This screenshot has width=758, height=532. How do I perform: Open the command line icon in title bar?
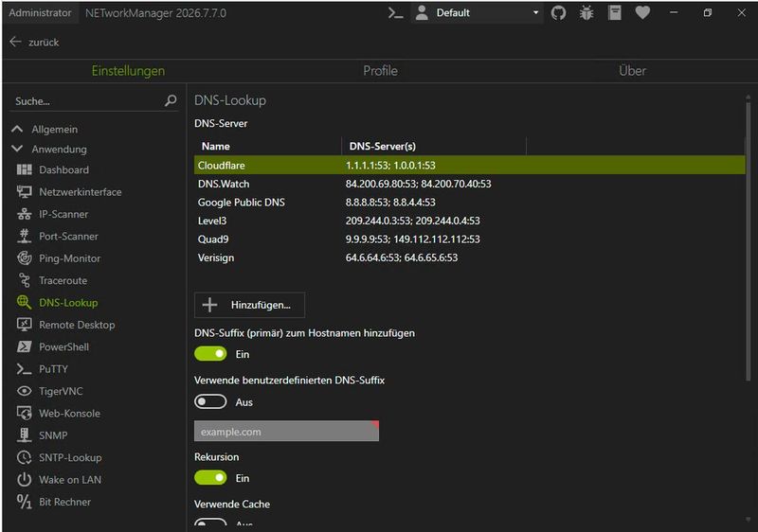pos(395,13)
